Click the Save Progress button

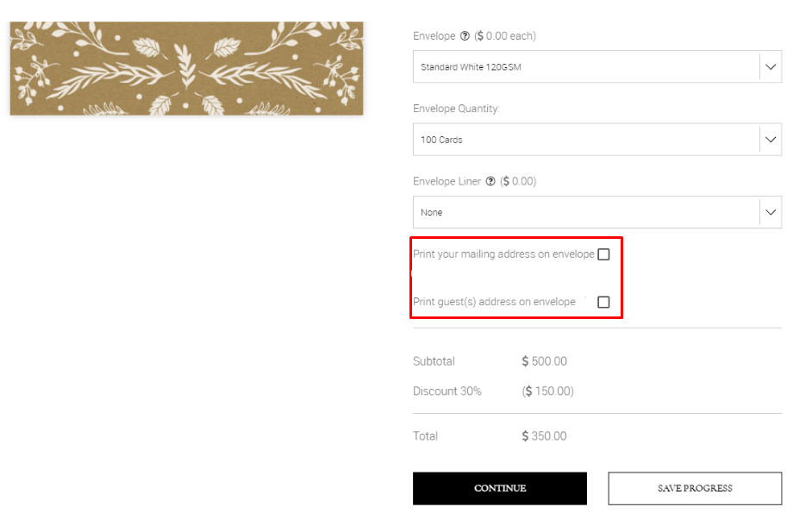[x=695, y=488]
